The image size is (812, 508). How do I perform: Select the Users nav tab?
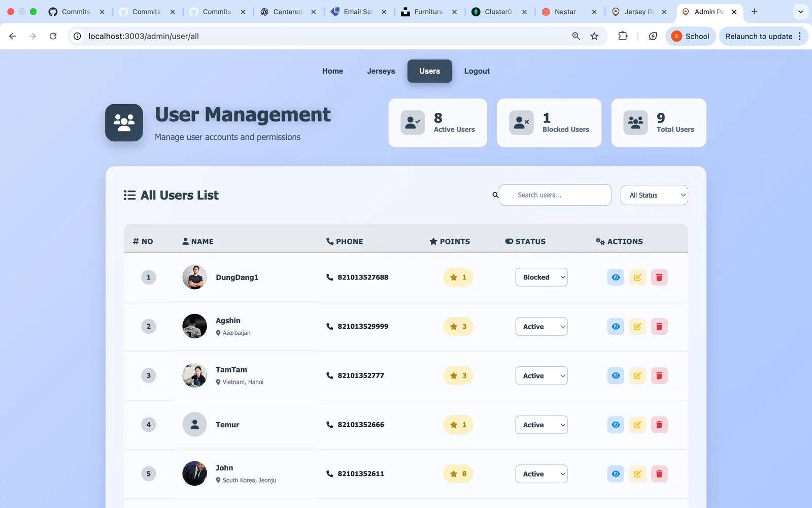coord(430,71)
